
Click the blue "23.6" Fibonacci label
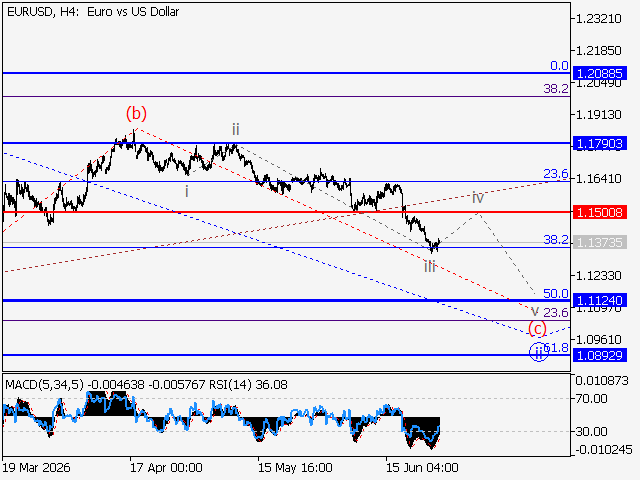[x=556, y=174]
